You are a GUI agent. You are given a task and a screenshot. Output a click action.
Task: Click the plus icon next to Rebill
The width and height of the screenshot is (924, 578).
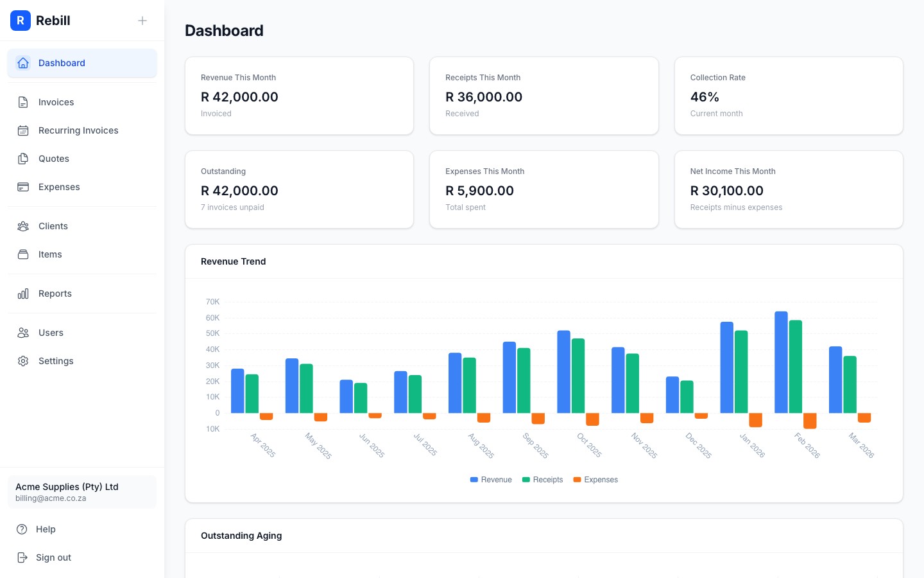tap(142, 21)
